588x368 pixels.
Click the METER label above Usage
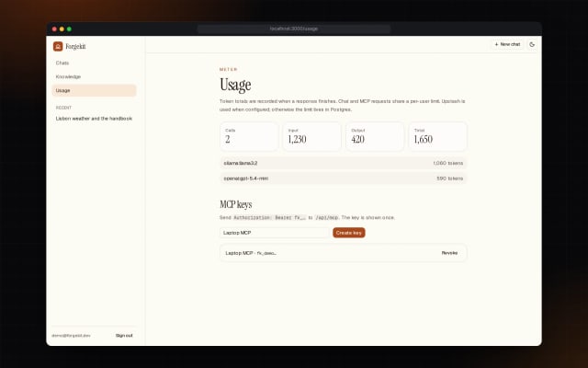pyautogui.click(x=229, y=70)
